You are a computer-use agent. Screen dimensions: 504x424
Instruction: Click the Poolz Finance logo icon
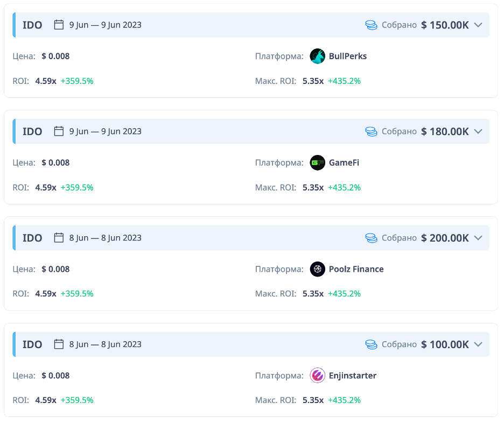coord(318,269)
